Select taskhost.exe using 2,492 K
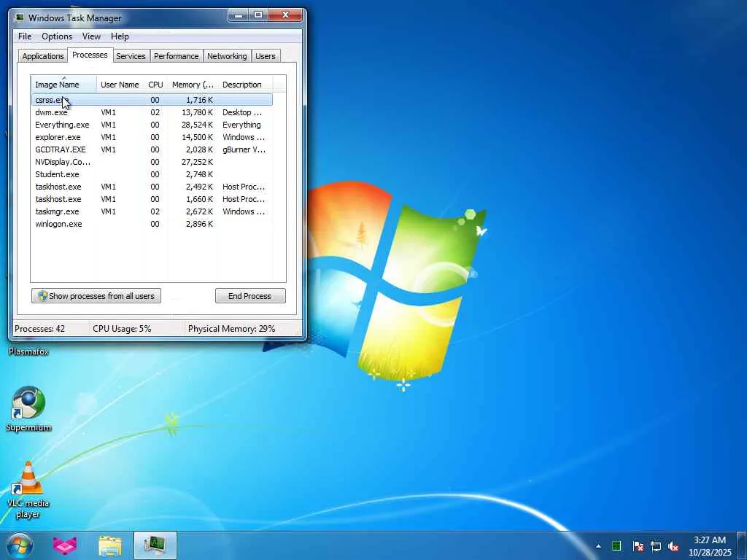747x560 pixels. 152,187
